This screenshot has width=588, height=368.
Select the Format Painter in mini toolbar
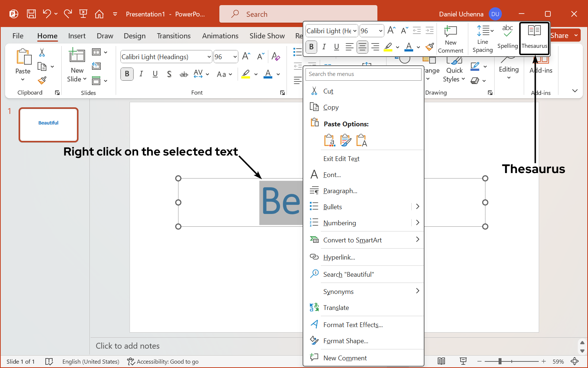point(430,47)
